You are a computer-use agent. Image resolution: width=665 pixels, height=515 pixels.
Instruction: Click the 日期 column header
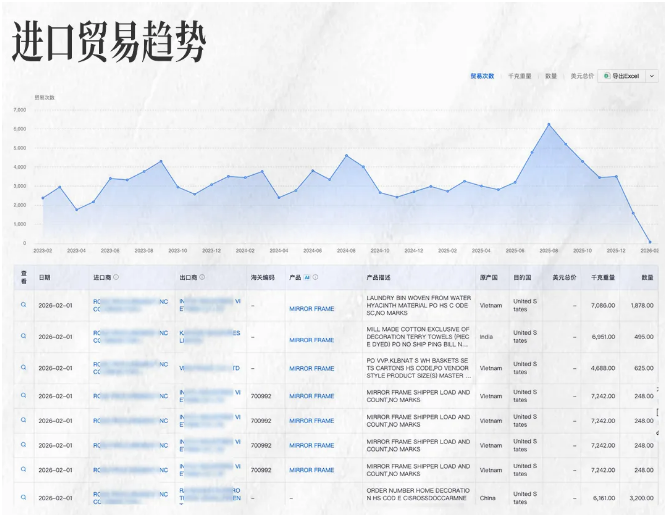point(44,277)
